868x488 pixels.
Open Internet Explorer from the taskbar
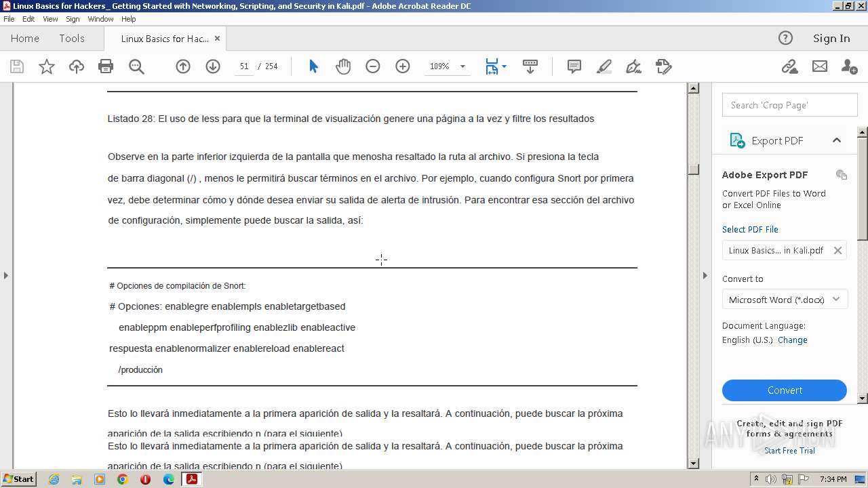[54, 479]
